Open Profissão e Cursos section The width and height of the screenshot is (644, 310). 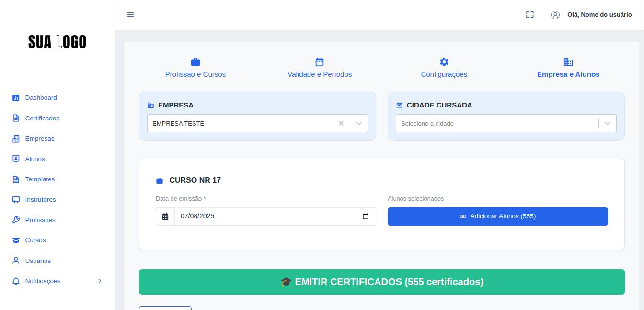[x=195, y=68]
